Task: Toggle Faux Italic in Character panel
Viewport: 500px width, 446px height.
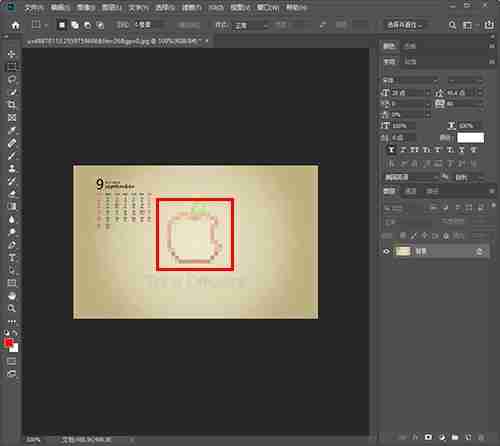Action: point(403,150)
